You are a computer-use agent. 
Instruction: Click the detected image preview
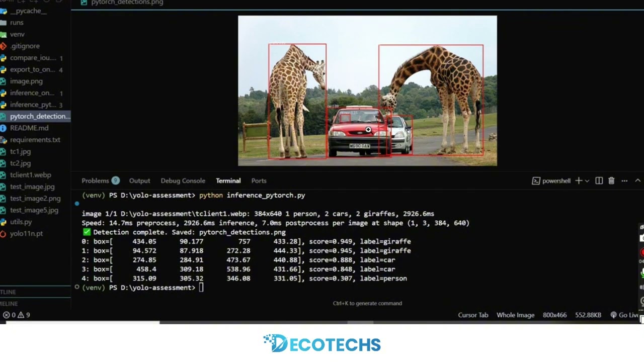367,90
